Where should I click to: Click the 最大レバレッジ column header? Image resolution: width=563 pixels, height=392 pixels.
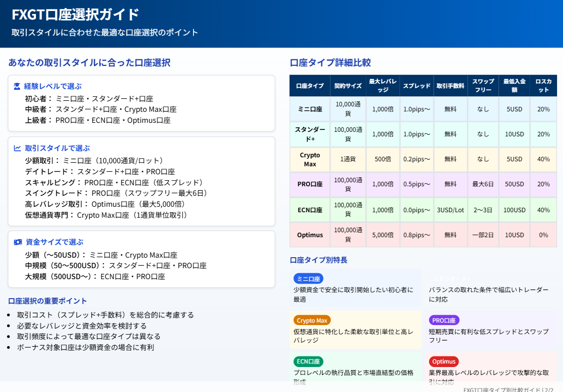click(x=382, y=86)
